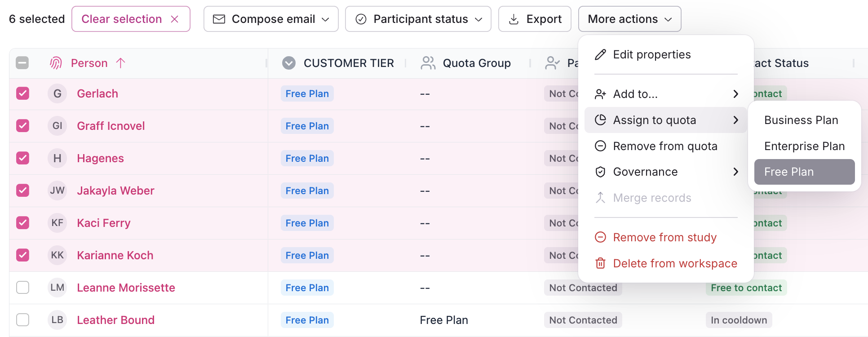Click the X icon in Clear selection
Screen dimensions: 868x337
175,19
